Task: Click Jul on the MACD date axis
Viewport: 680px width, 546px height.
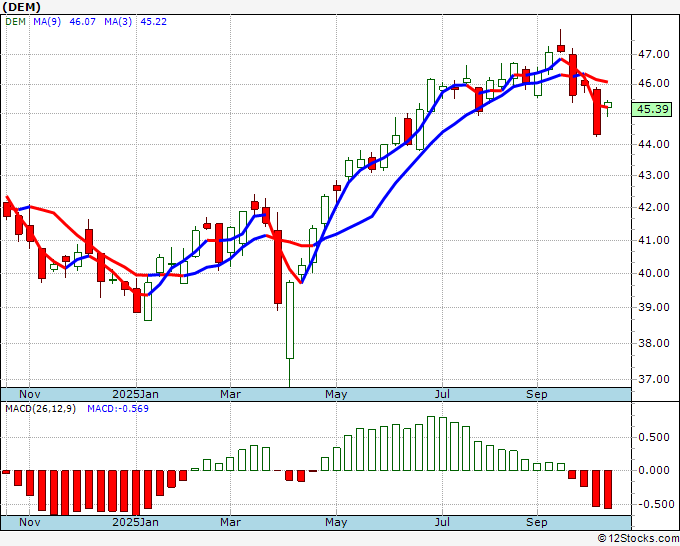Action: click(x=442, y=522)
